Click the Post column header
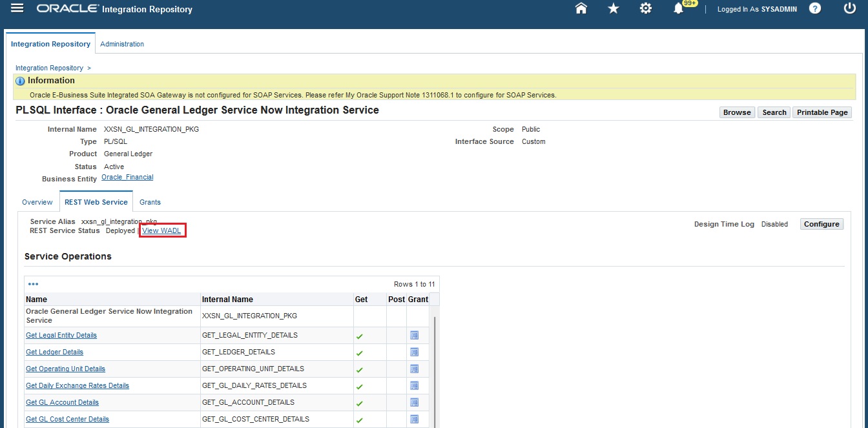Screen dimensions: 868x428 [397, 300]
